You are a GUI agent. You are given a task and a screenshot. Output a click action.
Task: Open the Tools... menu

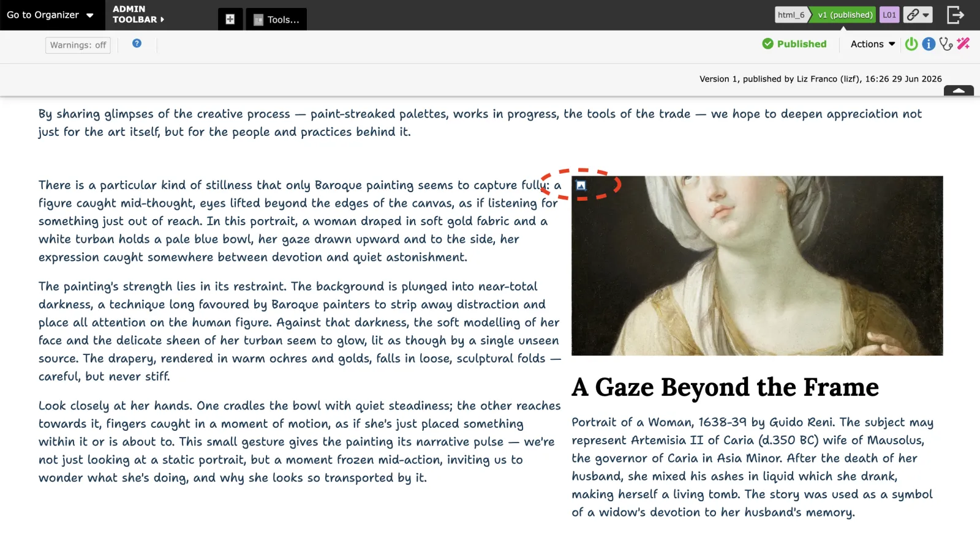tap(276, 19)
